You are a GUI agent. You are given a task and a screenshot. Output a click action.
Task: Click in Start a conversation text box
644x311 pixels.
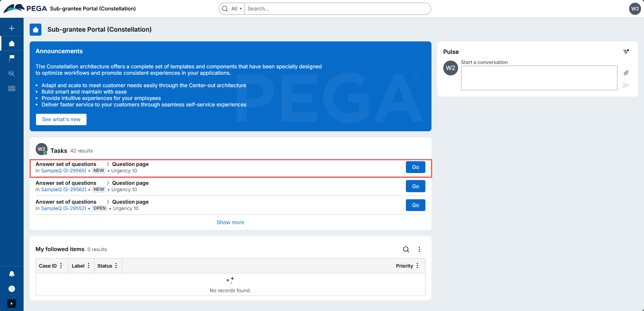[539, 78]
